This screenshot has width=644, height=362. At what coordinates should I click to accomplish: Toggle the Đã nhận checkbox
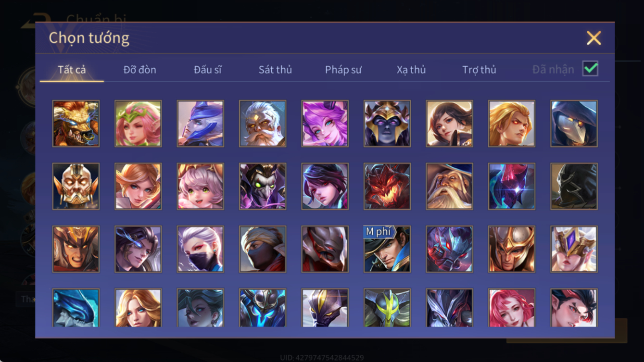(x=590, y=69)
